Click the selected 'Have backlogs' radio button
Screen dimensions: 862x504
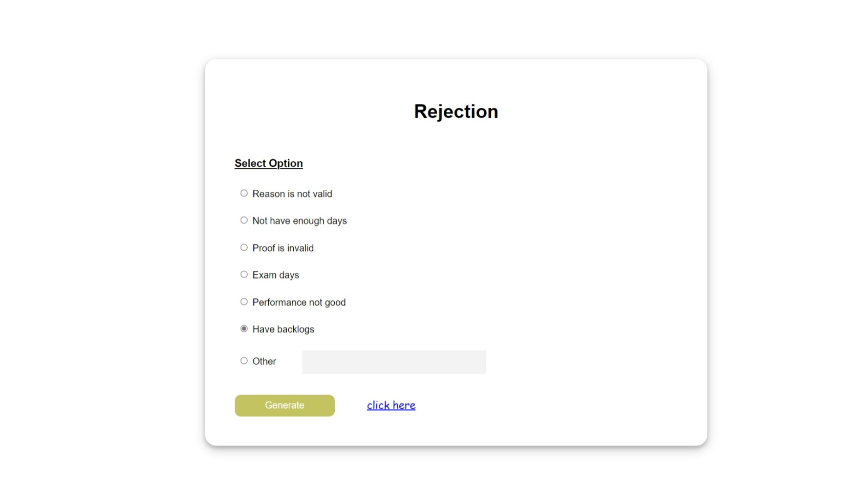pos(244,328)
